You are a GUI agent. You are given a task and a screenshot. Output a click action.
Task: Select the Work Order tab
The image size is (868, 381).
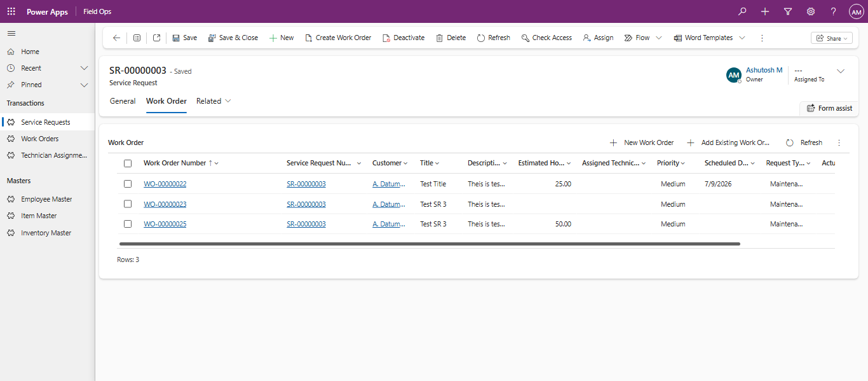click(166, 101)
